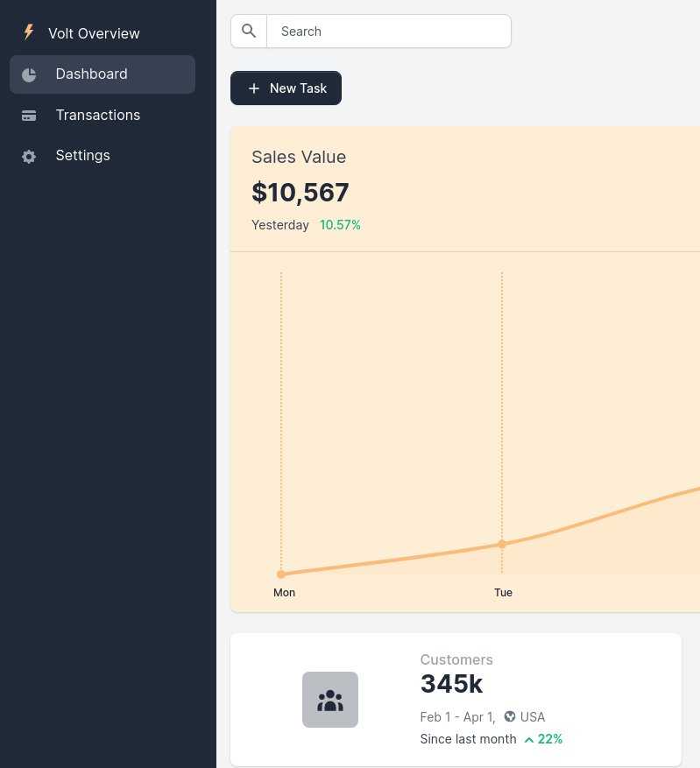
Task: Click the Dashboard pie chart icon
Action: coord(29,74)
